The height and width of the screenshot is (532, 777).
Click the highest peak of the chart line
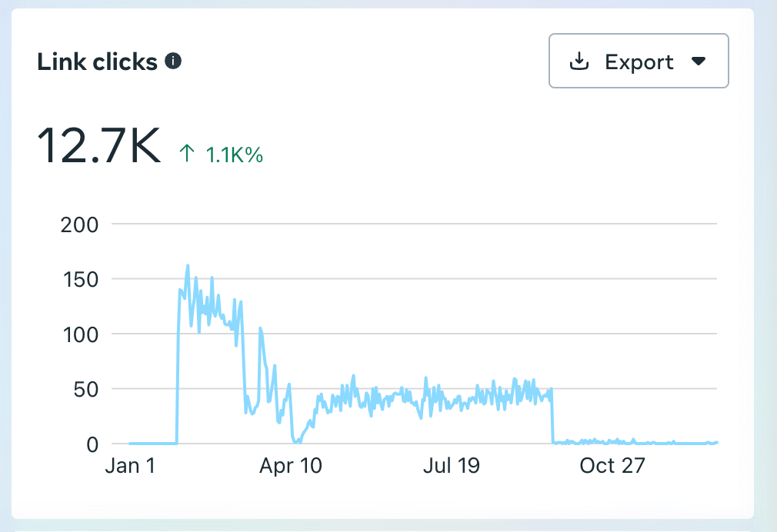click(x=188, y=266)
